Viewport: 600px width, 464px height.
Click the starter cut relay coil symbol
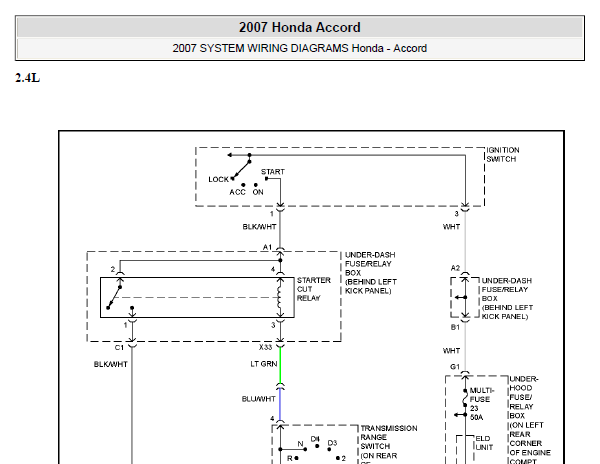click(279, 298)
